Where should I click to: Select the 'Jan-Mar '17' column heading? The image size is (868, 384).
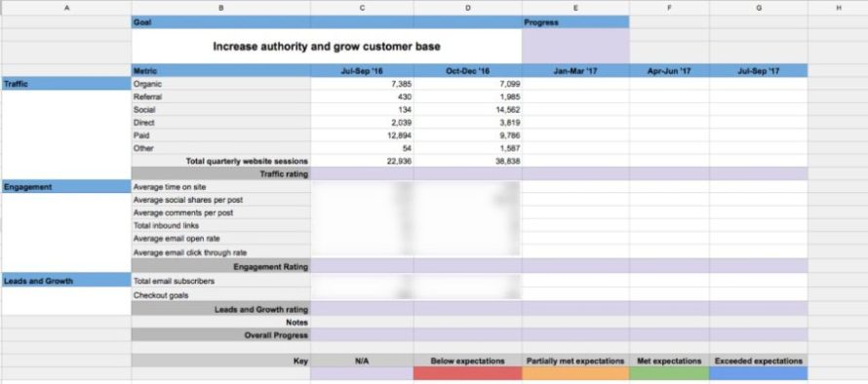coord(575,71)
